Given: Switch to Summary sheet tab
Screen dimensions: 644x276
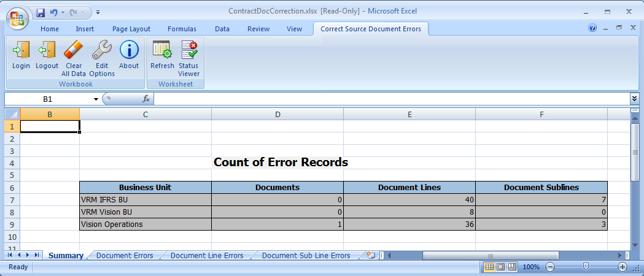Looking at the screenshot, I should [x=66, y=256].
